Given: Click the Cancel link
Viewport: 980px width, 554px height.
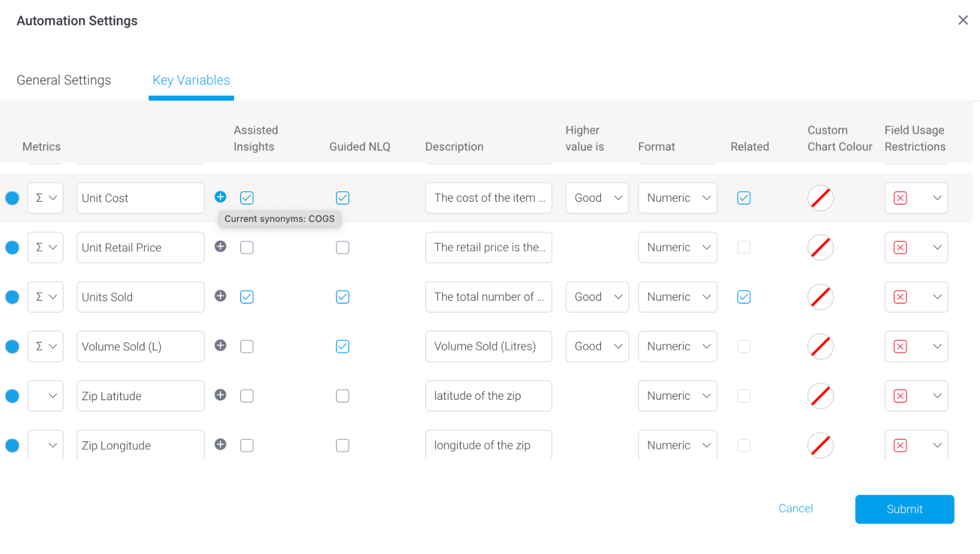Looking at the screenshot, I should point(796,508).
